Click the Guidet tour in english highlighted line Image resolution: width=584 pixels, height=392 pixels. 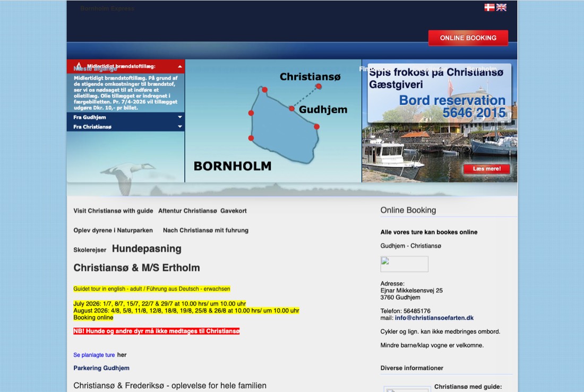pos(152,289)
